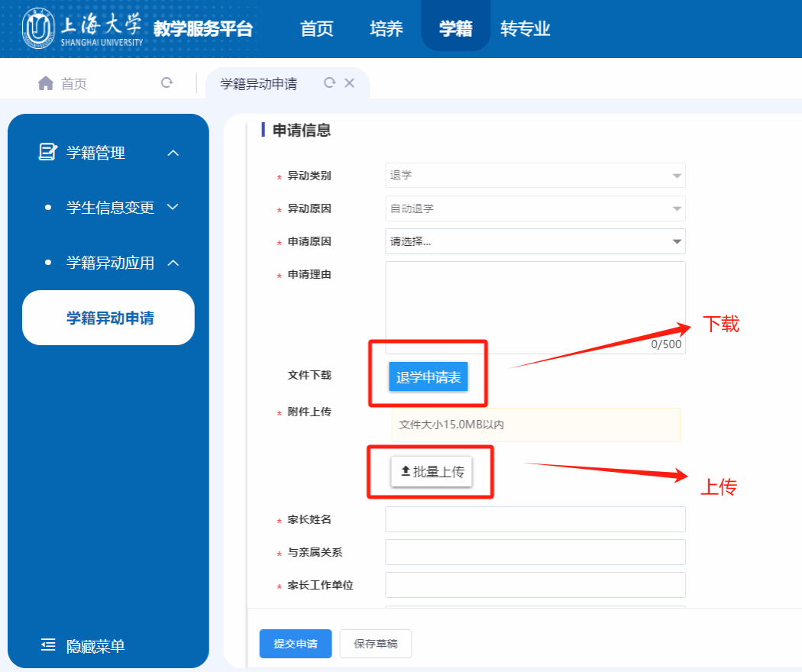This screenshot has height=672, width=802.
Task: Select 学籍异动申请 in the sidebar
Action: tap(109, 318)
